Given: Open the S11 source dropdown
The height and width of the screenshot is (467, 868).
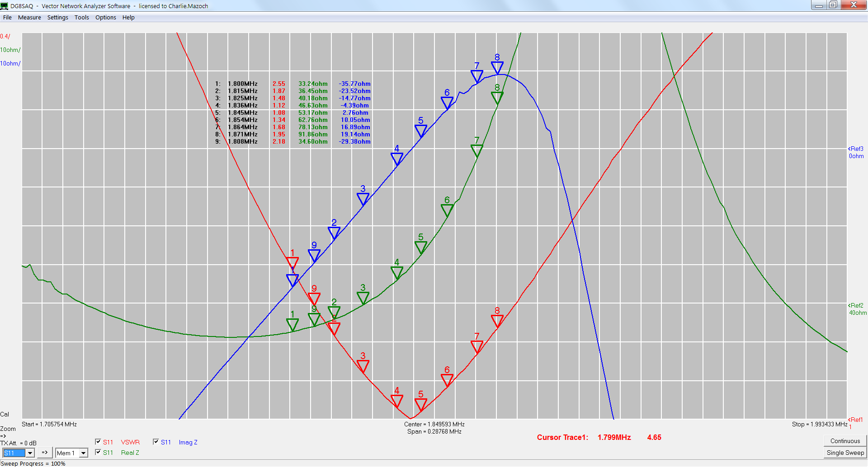Looking at the screenshot, I should click(30, 453).
